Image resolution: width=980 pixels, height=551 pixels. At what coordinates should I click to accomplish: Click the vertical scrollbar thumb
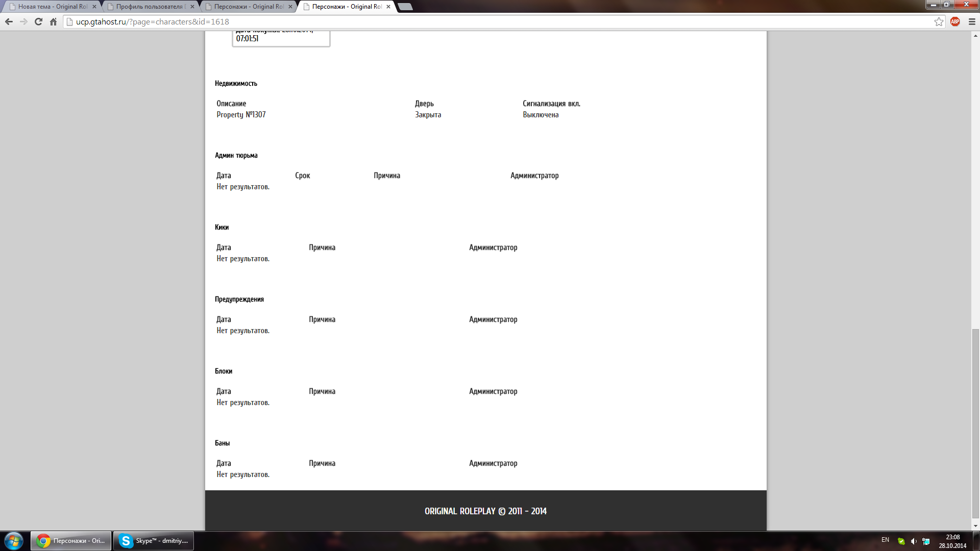click(975, 423)
